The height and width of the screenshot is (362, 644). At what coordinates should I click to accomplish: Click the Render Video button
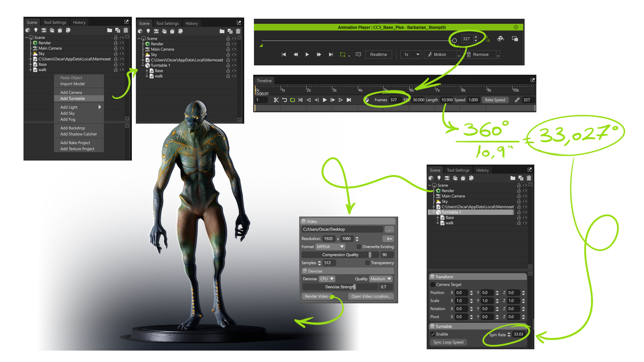tap(316, 296)
